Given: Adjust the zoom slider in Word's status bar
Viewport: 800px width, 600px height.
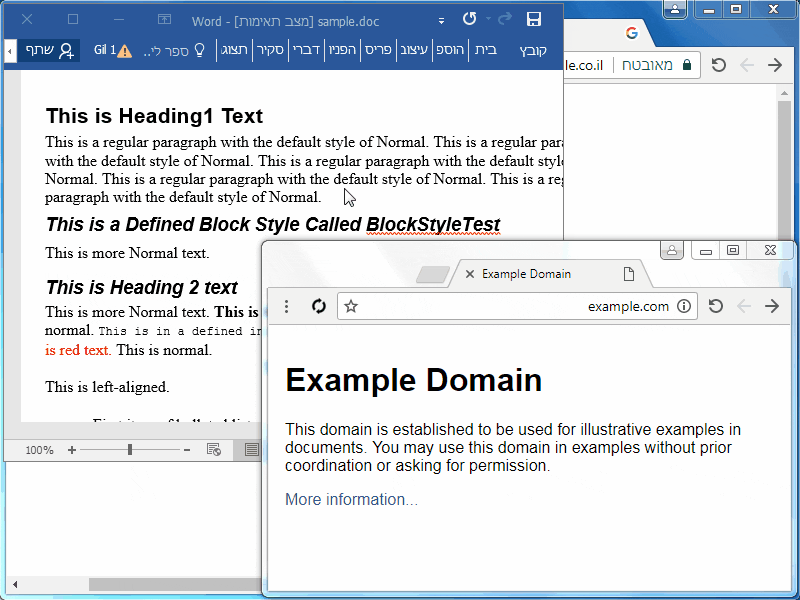Looking at the screenshot, I should pos(130,450).
